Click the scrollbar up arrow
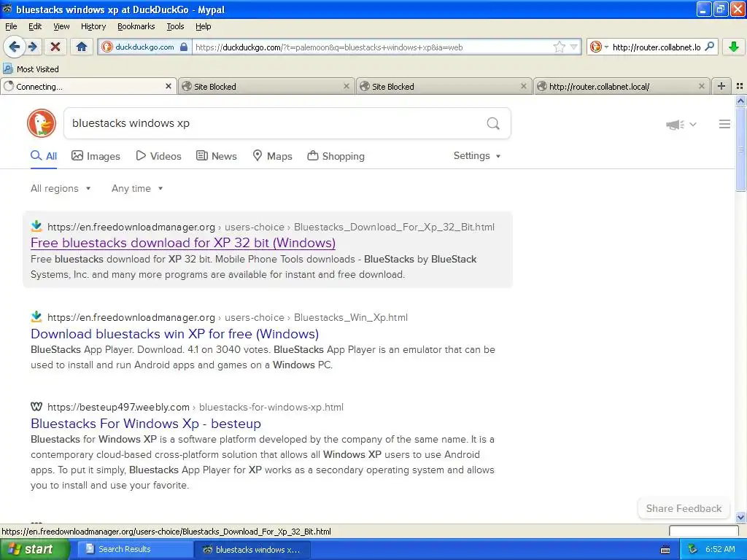This screenshot has height=560, width=747. tap(740, 101)
